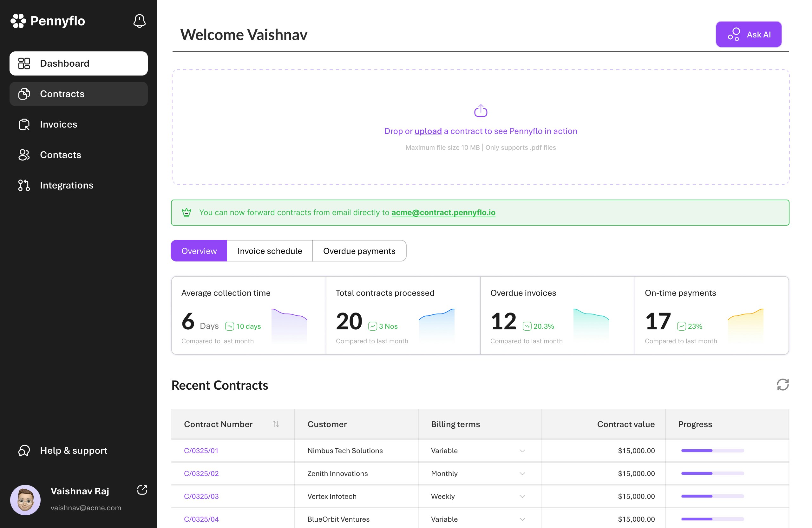
Task: Sort by Contract Number using arrows icon
Action: (276, 424)
